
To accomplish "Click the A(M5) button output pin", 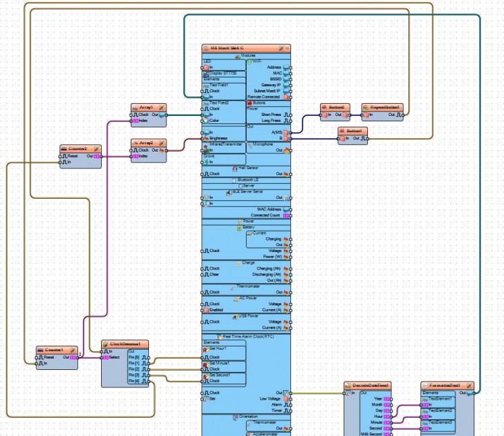I will (x=290, y=133).
